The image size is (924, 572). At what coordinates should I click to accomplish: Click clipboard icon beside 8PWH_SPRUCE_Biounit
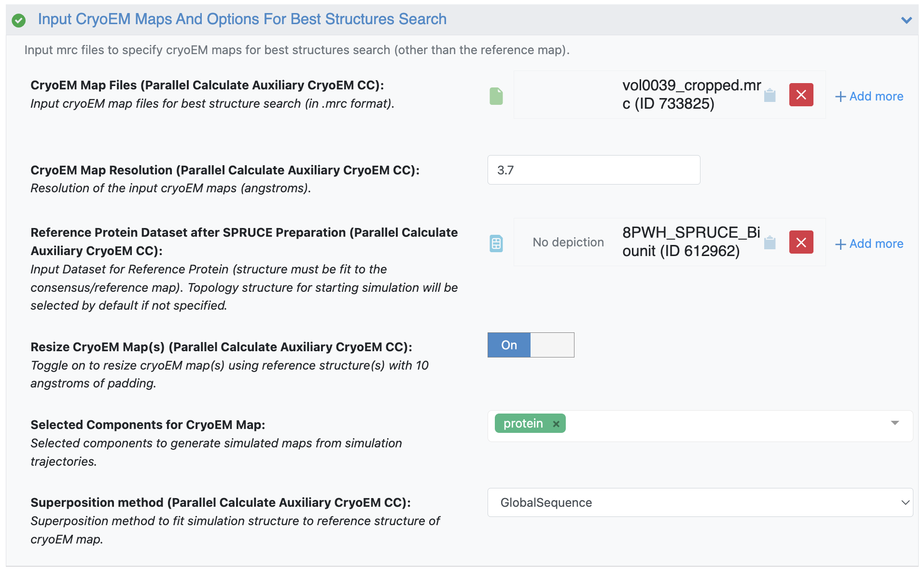pos(770,243)
